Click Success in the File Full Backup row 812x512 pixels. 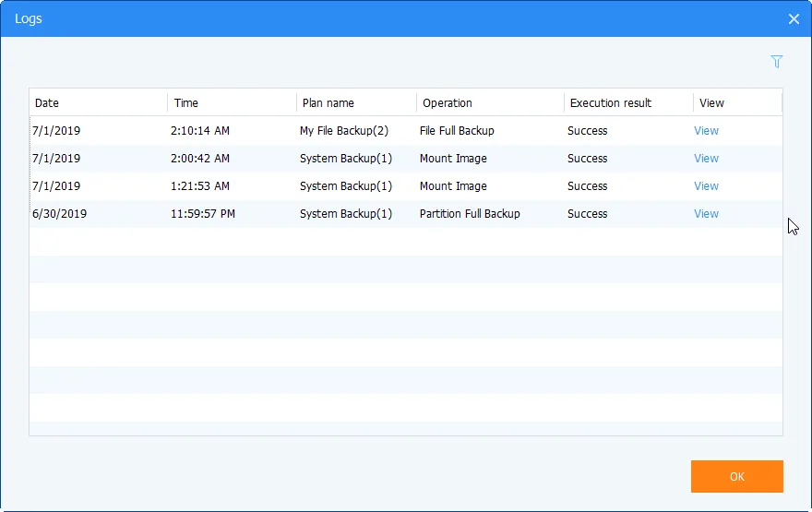[x=587, y=130]
